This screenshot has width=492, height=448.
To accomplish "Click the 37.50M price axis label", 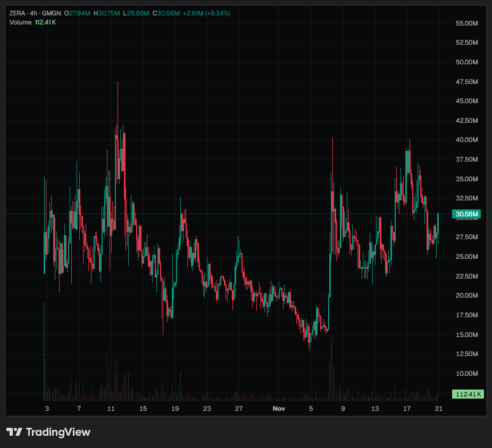I will [x=466, y=159].
